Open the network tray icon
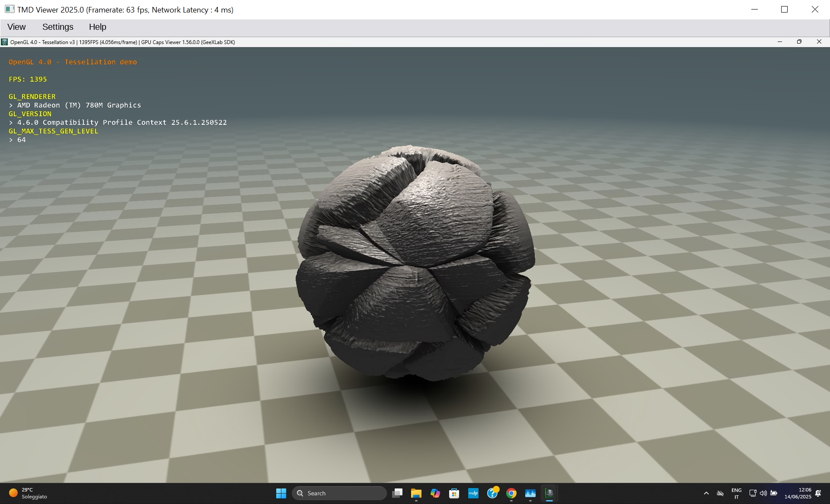 coord(753,493)
